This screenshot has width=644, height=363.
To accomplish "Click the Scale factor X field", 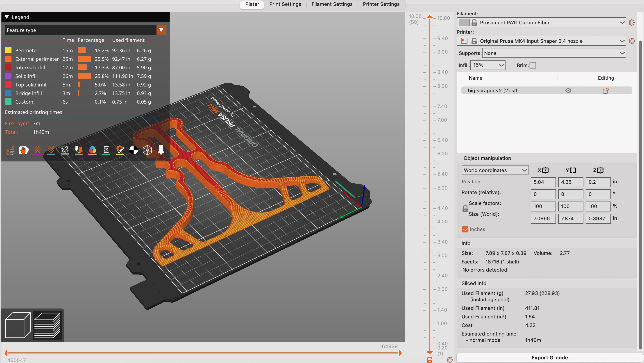I will click(543, 206).
